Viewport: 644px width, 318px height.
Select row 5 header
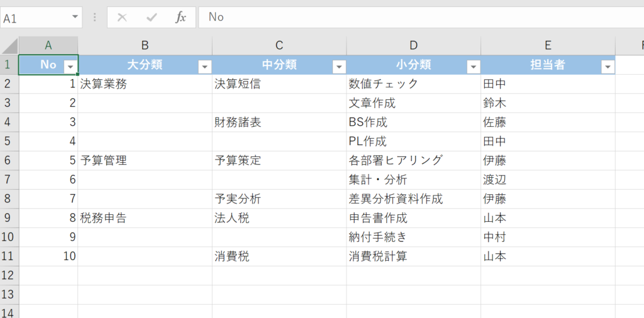pos(9,141)
